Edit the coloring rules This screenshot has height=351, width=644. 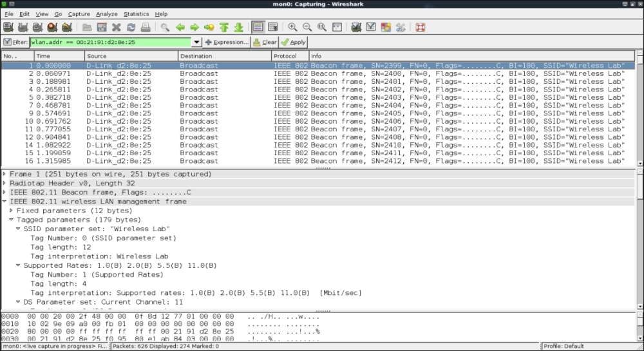[x=386, y=28]
